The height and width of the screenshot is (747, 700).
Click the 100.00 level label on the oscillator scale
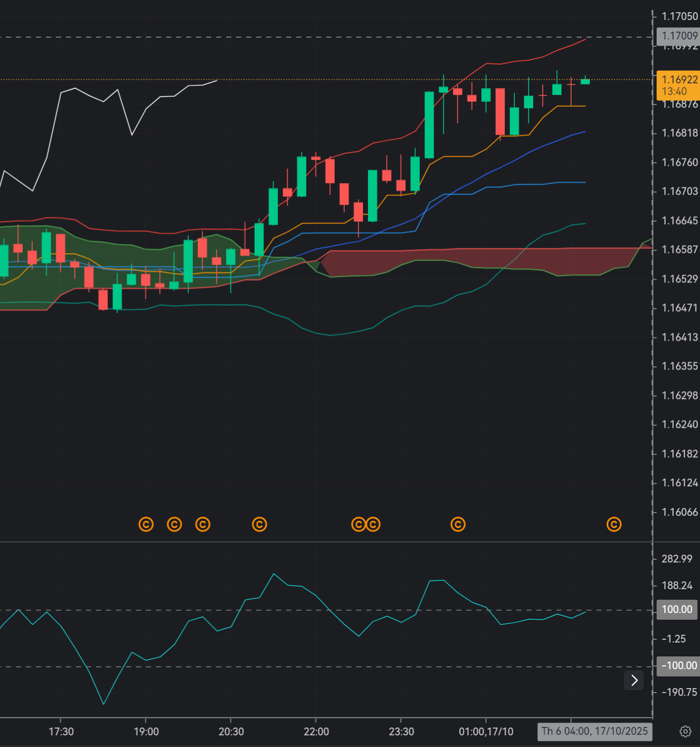pyautogui.click(x=677, y=609)
